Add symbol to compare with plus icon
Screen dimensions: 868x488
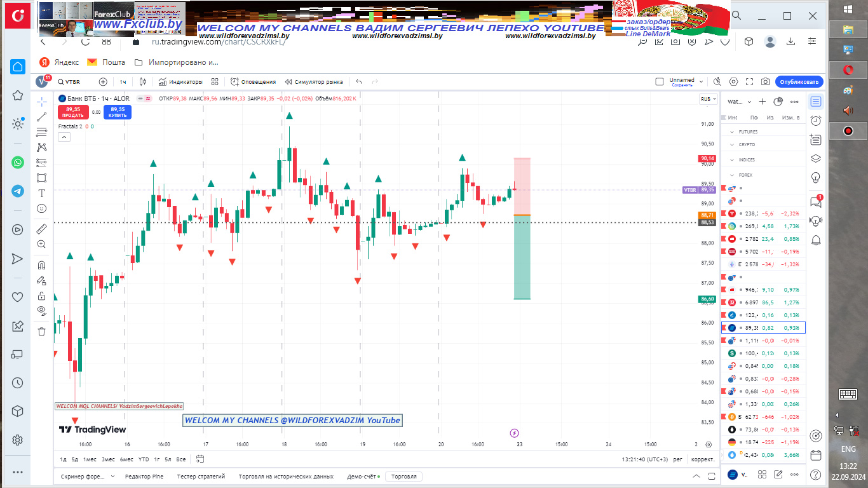coord(103,82)
